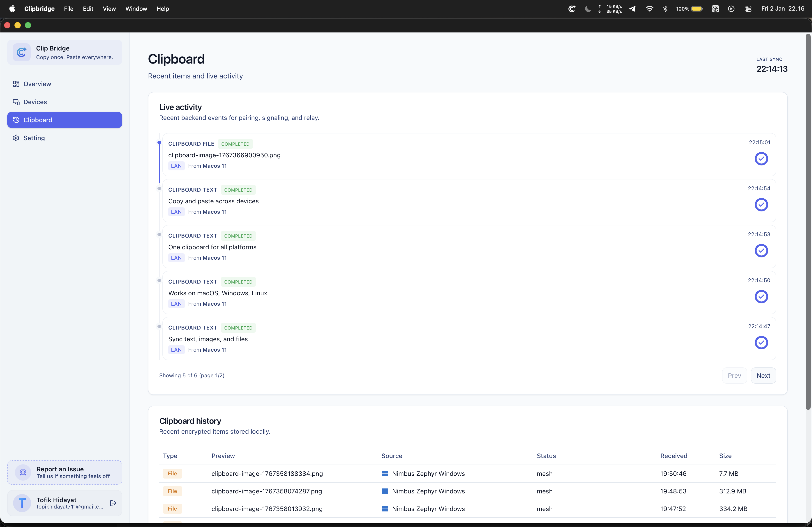
Task: Click the bug icon next to Report an Issue
Action: coord(23,472)
